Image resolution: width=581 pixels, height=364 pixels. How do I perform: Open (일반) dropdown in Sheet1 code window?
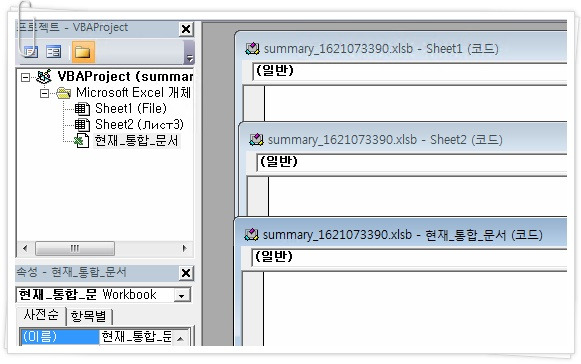click(409, 71)
